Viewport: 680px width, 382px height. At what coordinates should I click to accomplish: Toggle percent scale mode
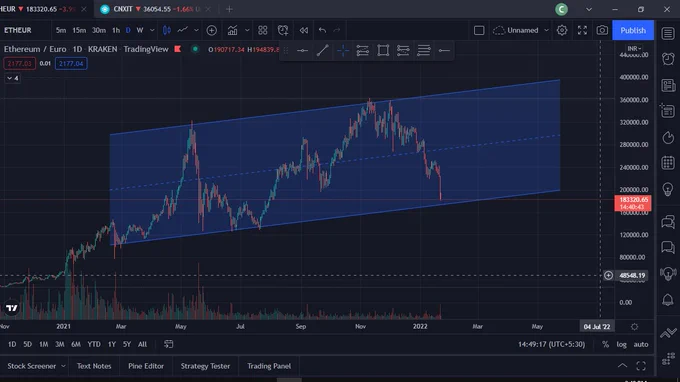point(605,344)
